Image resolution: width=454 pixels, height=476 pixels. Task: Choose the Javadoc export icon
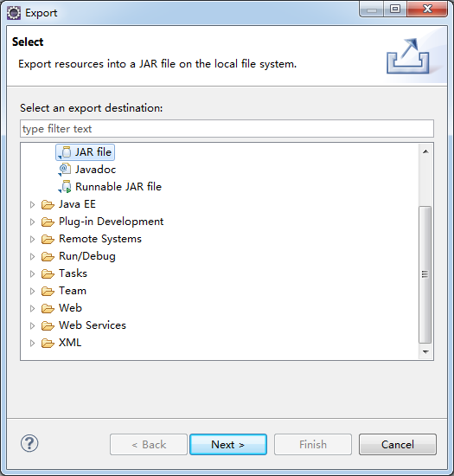coord(65,170)
